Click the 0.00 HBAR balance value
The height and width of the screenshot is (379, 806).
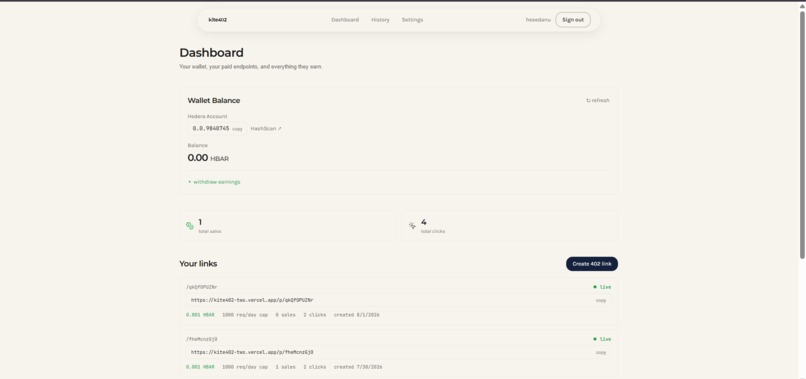pos(208,158)
